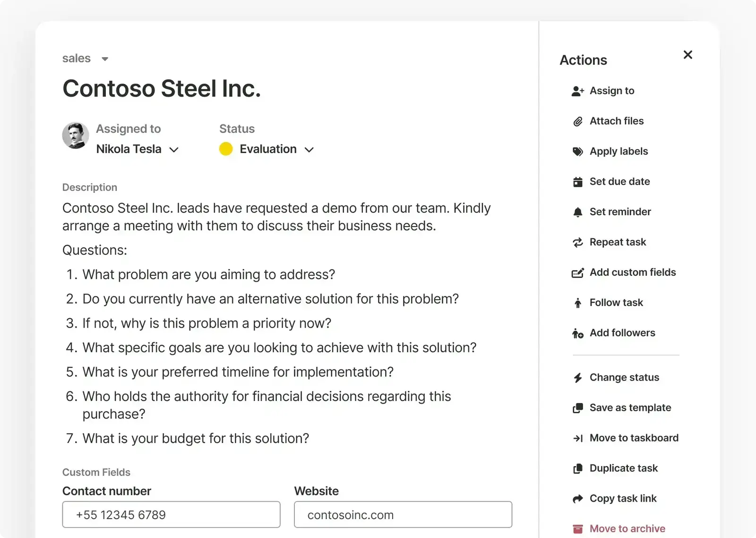Screen dimensions: 756x538
Task: Click the Move to archive box icon
Action: [577, 529]
